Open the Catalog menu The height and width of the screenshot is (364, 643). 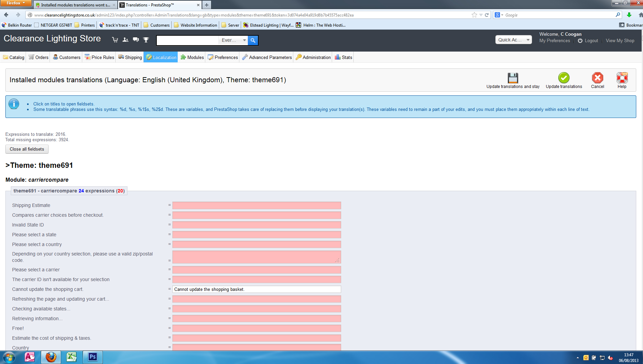coord(14,57)
